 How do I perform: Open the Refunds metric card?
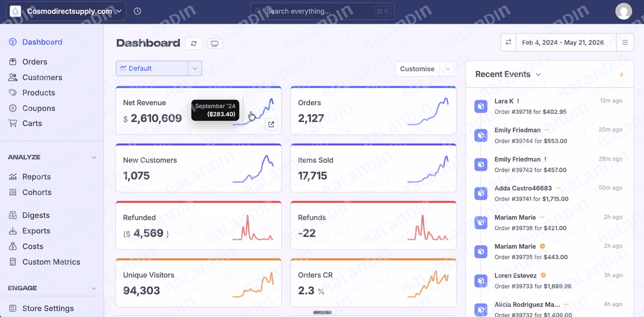(x=373, y=225)
